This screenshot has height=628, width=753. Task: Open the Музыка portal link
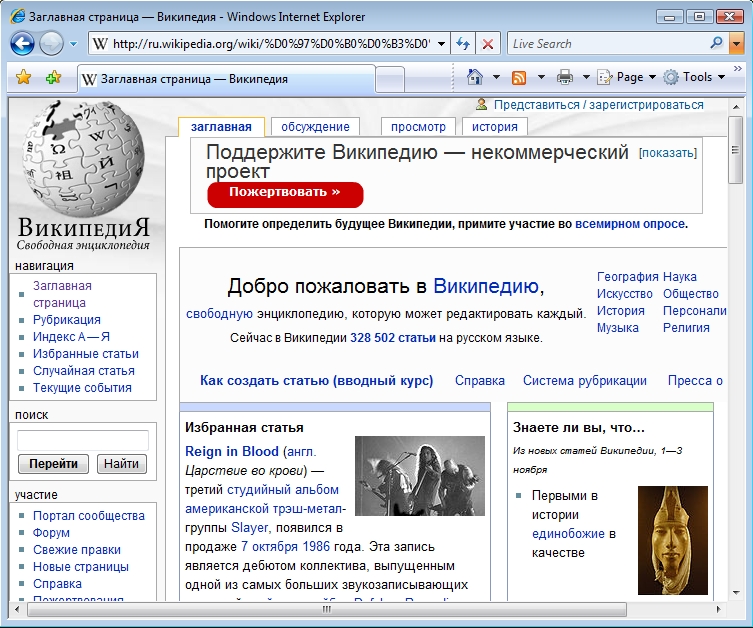[x=618, y=327]
